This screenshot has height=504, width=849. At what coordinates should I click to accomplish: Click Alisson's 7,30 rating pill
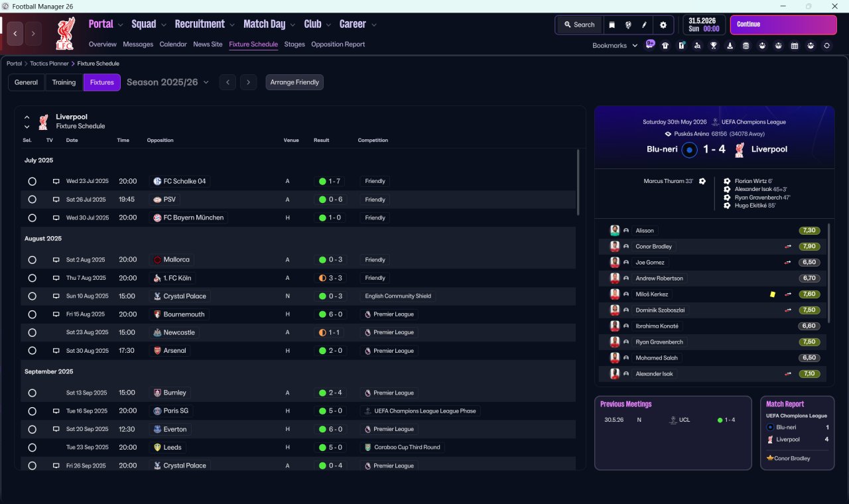click(809, 231)
